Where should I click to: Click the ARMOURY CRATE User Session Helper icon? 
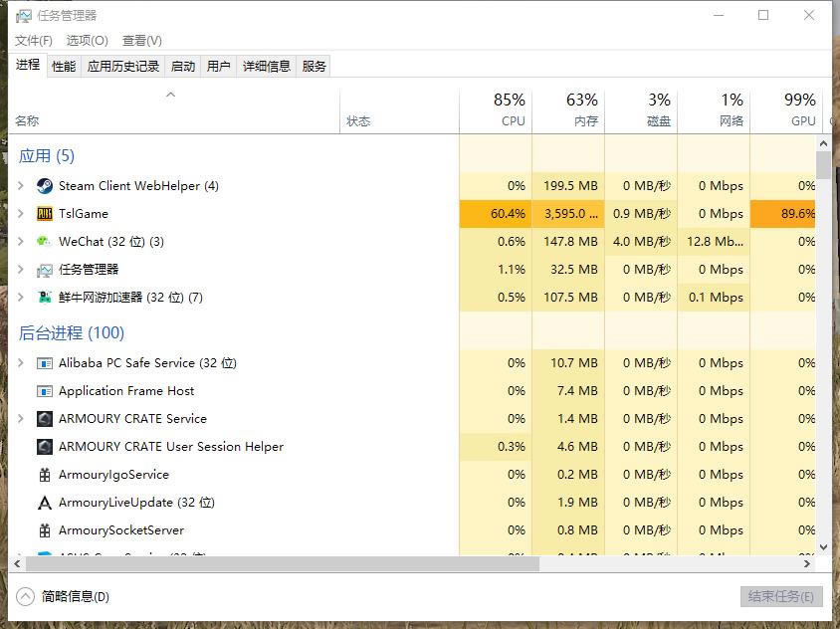[x=45, y=446]
